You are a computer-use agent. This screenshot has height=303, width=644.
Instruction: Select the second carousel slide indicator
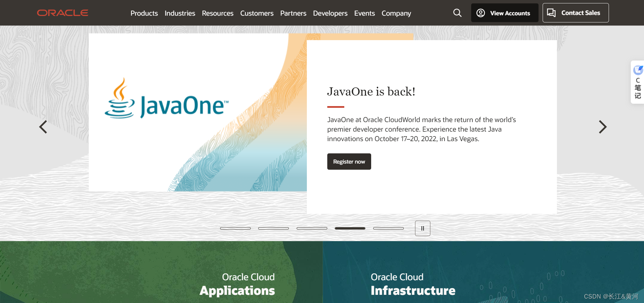tap(274, 228)
